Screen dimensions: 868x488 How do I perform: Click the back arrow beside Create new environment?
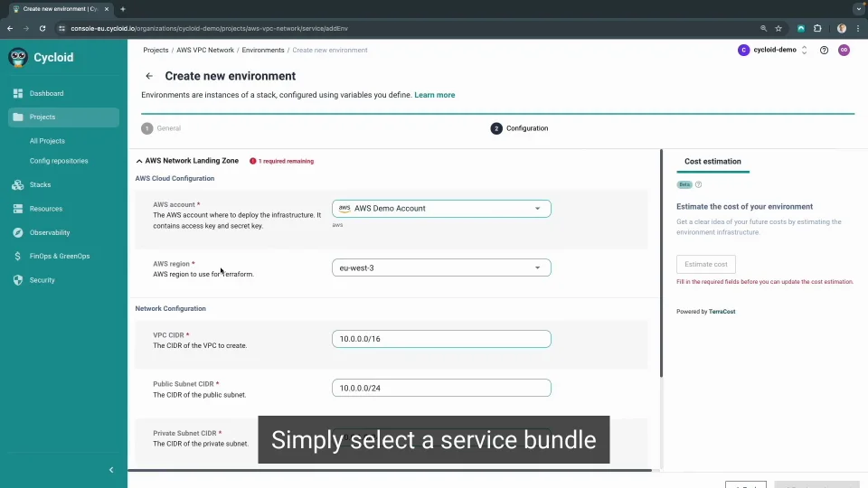tap(149, 76)
